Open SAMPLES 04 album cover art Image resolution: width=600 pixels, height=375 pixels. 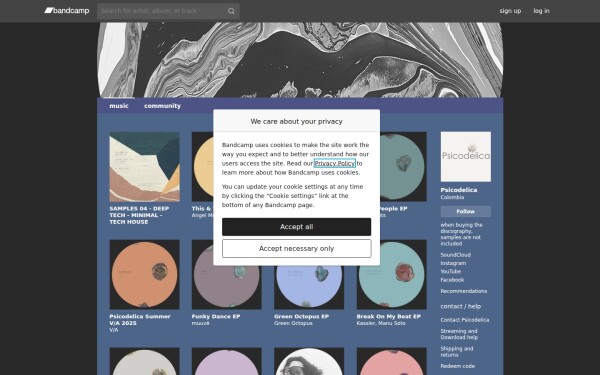pos(144,167)
